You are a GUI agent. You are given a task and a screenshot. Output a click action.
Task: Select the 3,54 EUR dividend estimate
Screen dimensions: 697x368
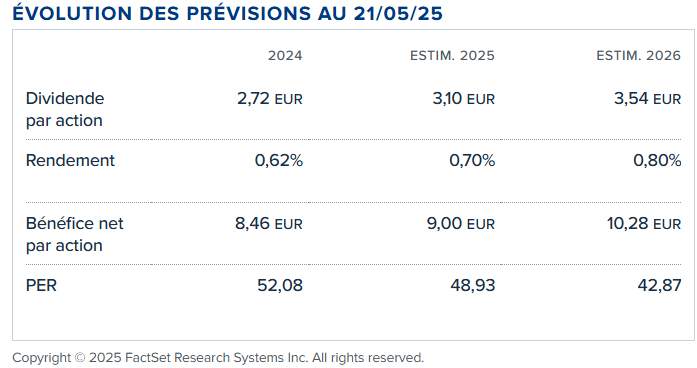(x=647, y=99)
